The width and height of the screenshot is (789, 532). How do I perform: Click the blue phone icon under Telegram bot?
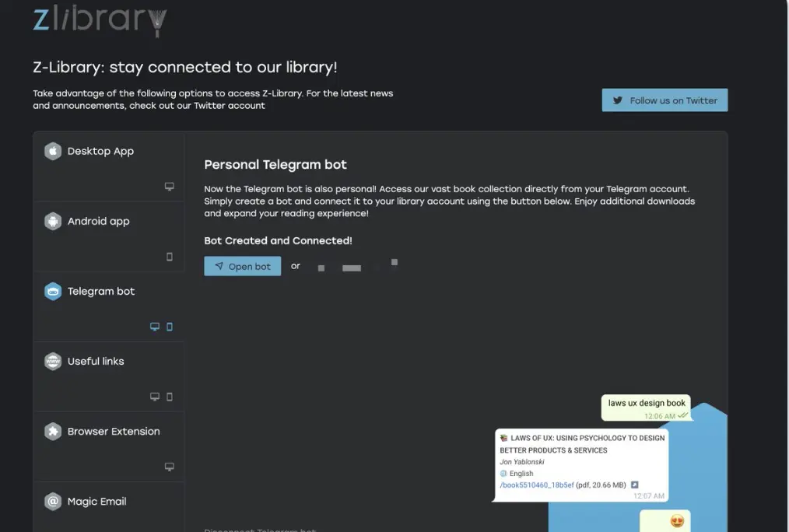(x=170, y=327)
